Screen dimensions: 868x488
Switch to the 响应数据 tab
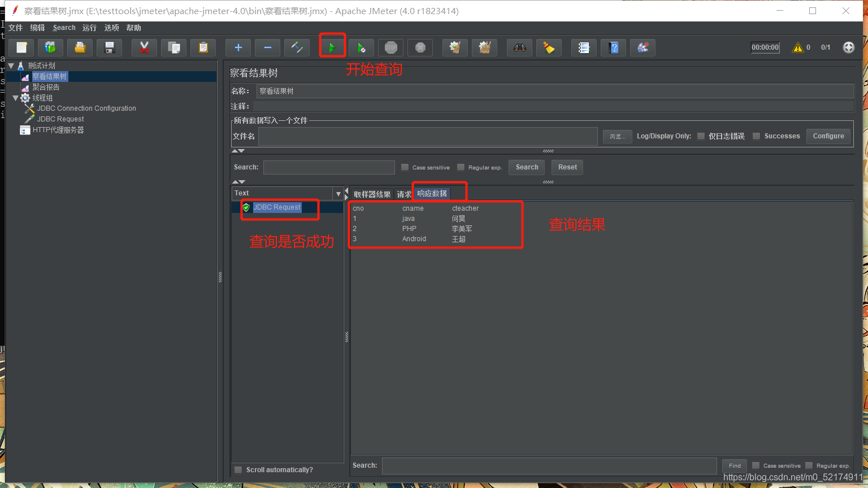click(432, 193)
